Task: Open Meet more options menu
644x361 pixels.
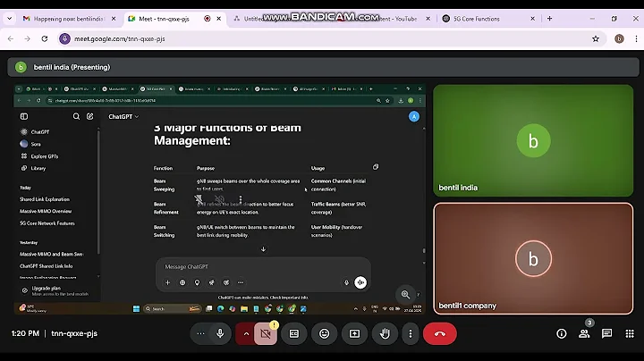Action: click(411, 333)
